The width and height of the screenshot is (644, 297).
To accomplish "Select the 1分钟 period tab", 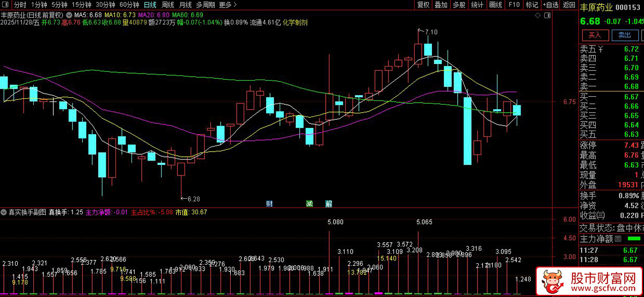I will click(x=40, y=5).
